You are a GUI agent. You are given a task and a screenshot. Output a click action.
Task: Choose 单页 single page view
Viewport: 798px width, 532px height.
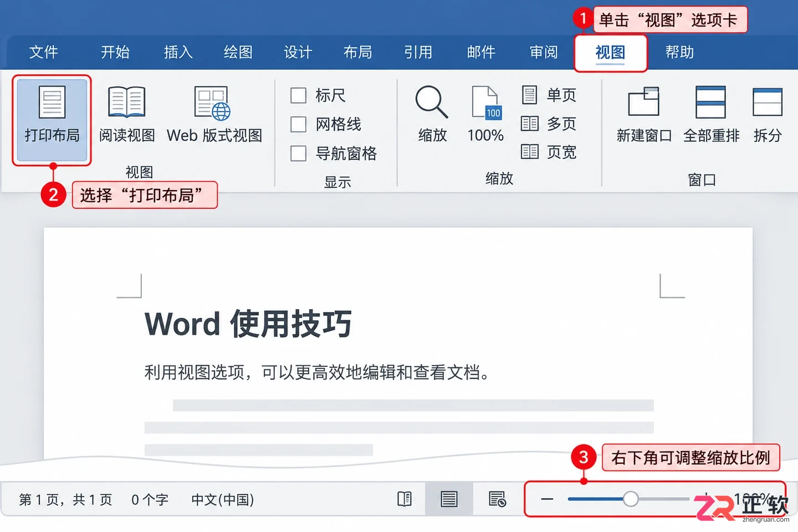coord(549,95)
